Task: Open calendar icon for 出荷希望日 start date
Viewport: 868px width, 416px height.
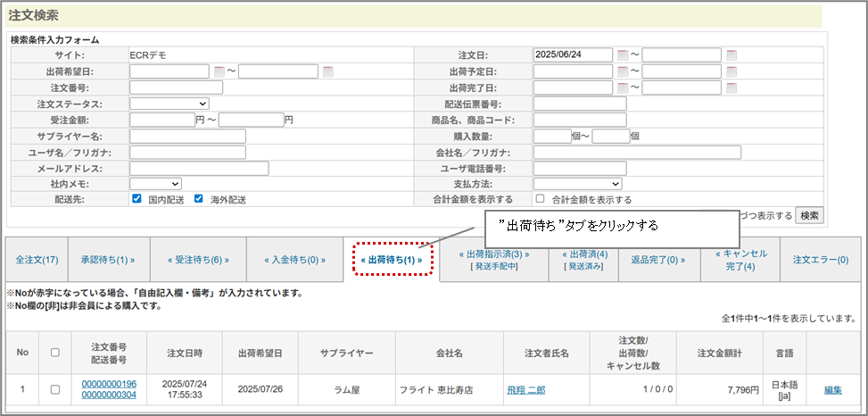Action: click(219, 71)
